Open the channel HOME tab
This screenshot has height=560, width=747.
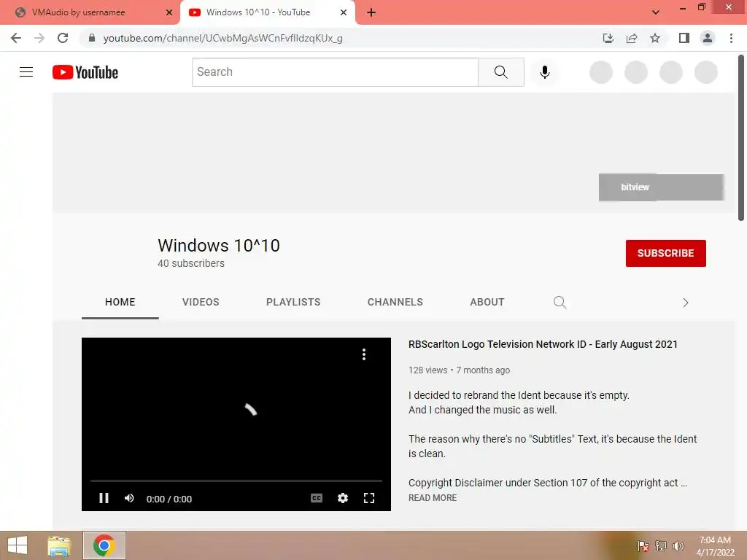(x=120, y=302)
